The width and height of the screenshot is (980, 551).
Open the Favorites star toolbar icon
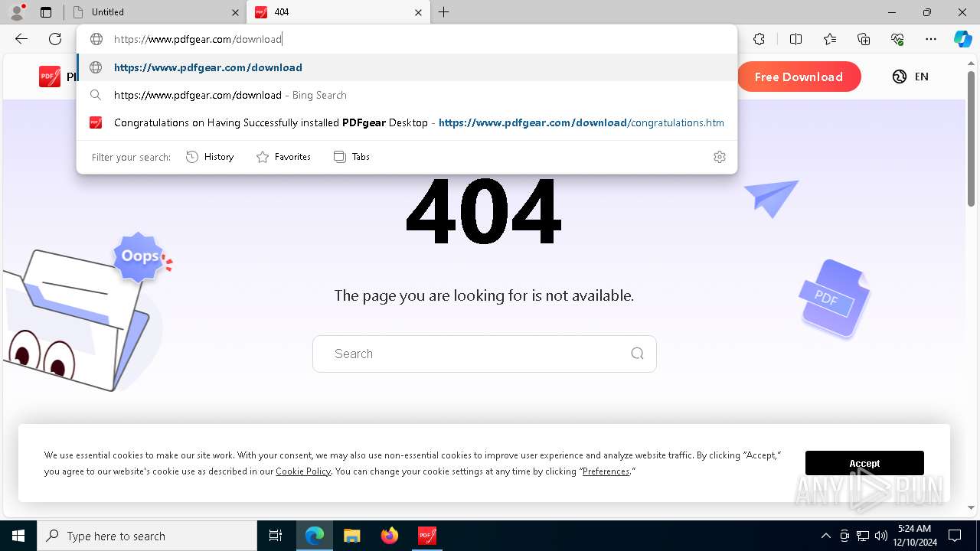(830, 39)
